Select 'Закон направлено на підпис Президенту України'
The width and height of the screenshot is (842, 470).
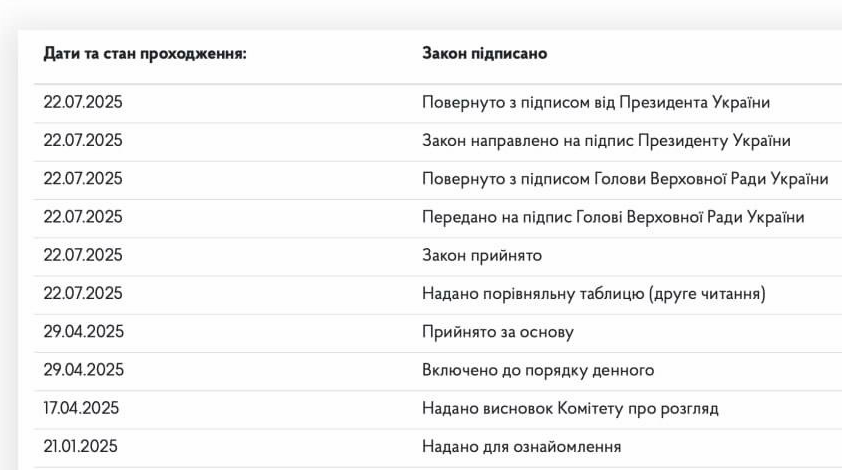tap(606, 141)
